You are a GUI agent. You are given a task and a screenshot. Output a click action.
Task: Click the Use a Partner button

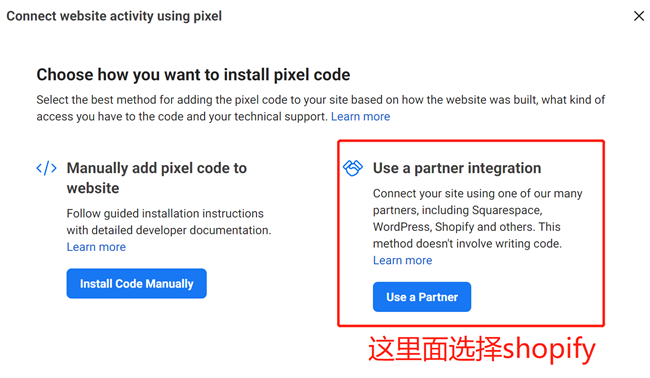(x=422, y=297)
